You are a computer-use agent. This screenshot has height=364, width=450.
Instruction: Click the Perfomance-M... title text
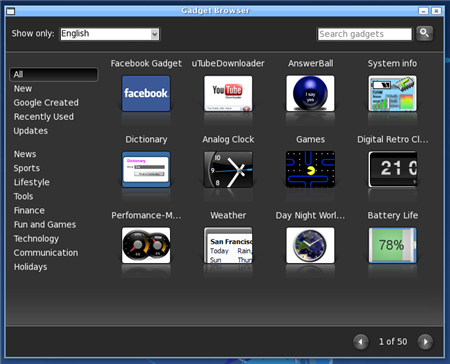coord(146,215)
